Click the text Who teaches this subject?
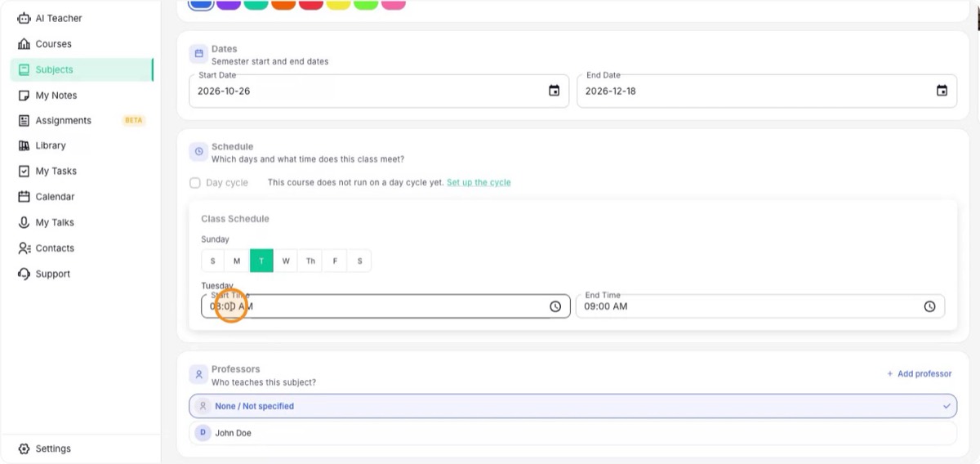 pyautogui.click(x=264, y=382)
